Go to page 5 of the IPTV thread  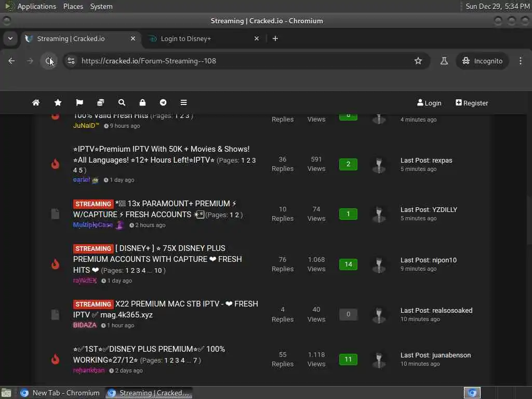(x=81, y=170)
